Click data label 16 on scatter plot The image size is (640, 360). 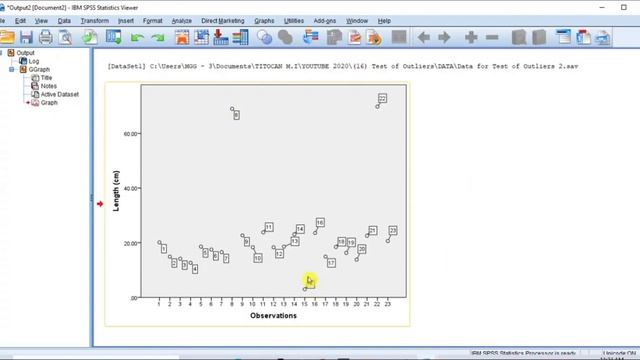[x=320, y=222]
